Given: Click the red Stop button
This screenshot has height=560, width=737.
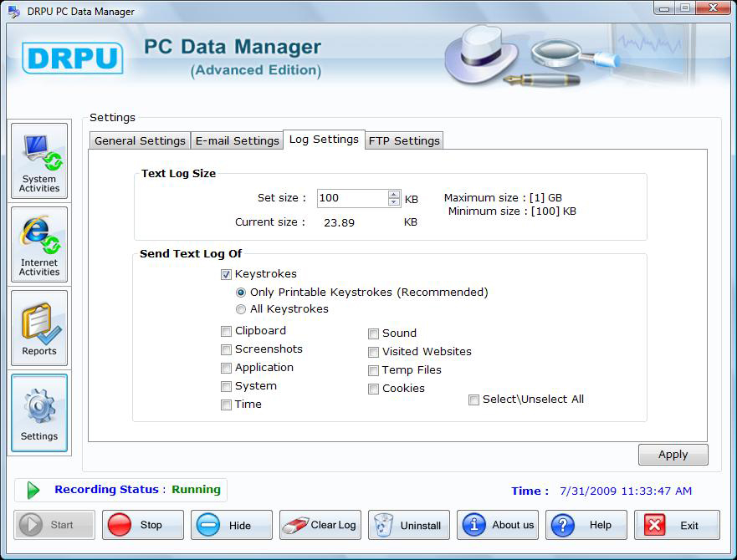Looking at the screenshot, I should [143, 525].
